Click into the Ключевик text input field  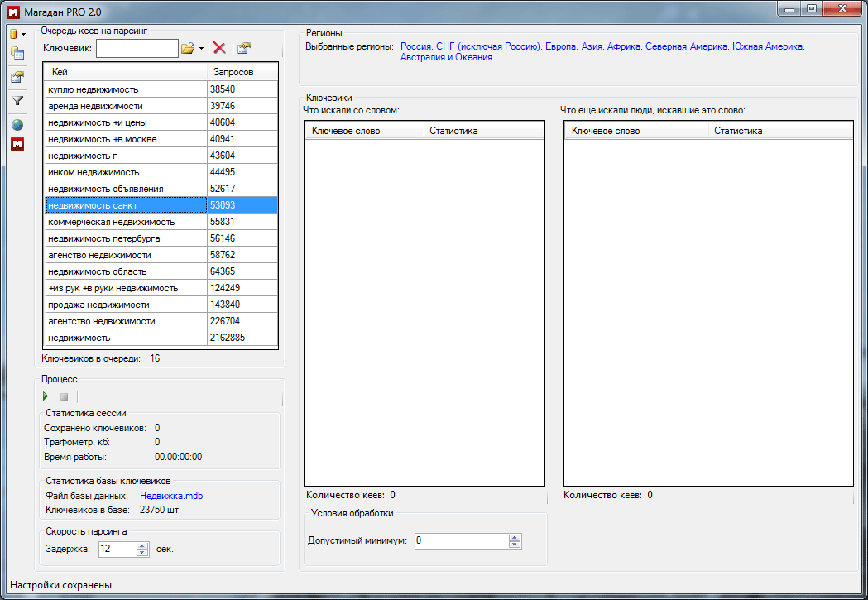(137, 49)
